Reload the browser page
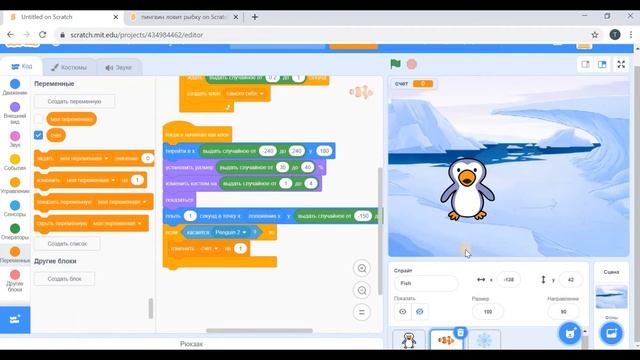This screenshot has width=640, height=360. [42, 35]
